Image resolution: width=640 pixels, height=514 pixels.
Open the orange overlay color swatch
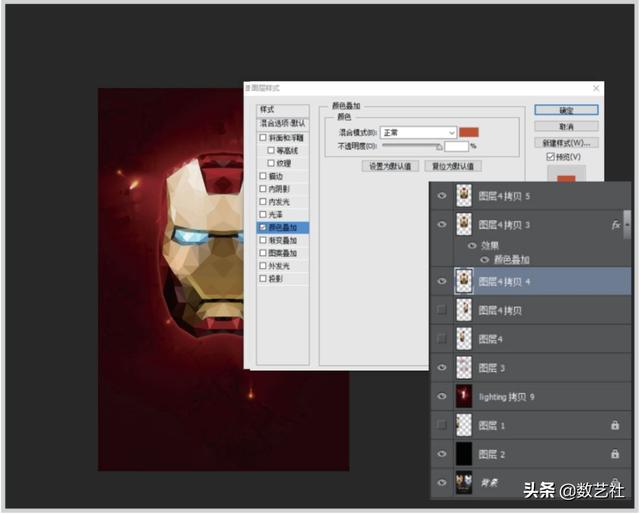tap(469, 132)
